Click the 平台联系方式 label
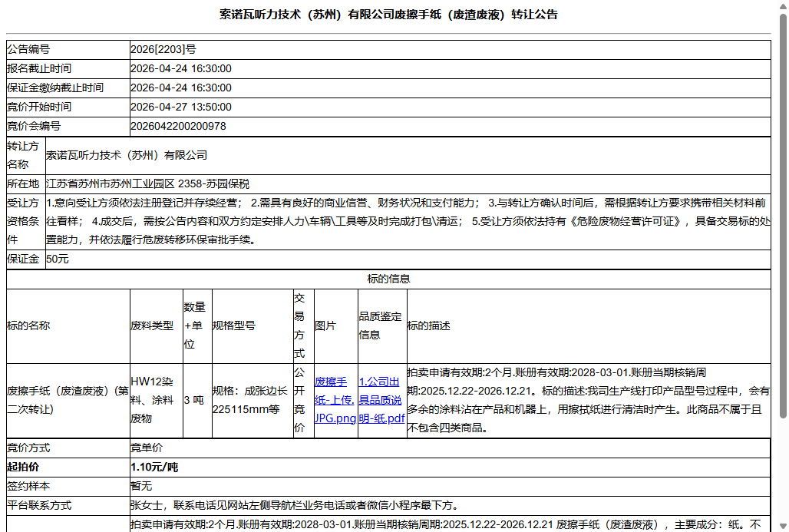This screenshot has height=532, width=789. pyautogui.click(x=39, y=505)
